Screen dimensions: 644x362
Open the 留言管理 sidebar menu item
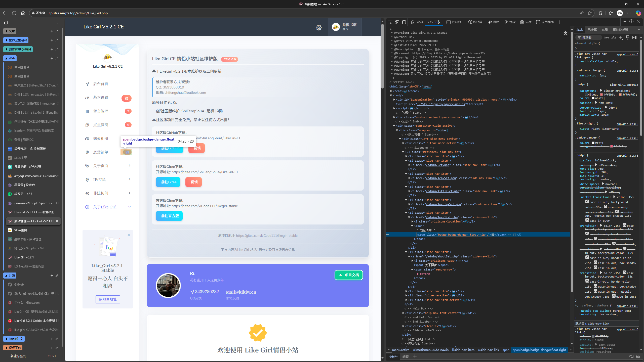point(101,111)
